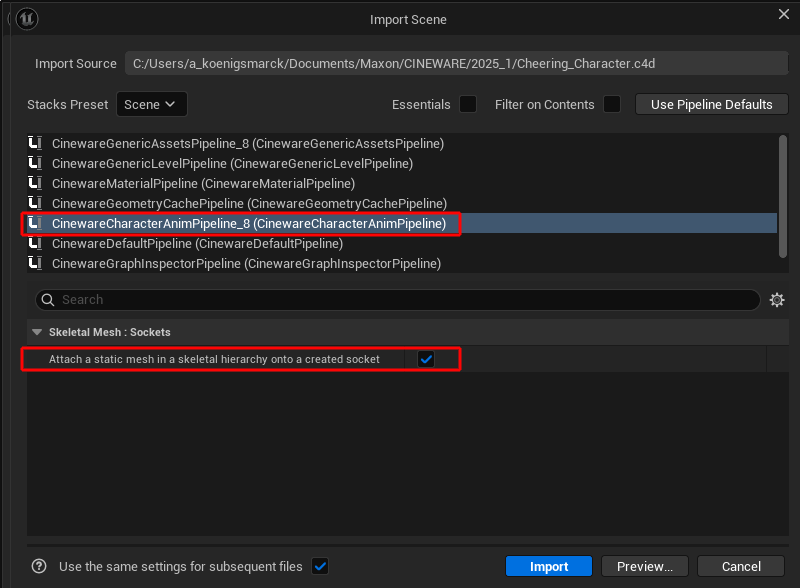The image size is (800, 588).
Task: Click the Use Pipeline Defaults button
Action: pyautogui.click(x=711, y=104)
